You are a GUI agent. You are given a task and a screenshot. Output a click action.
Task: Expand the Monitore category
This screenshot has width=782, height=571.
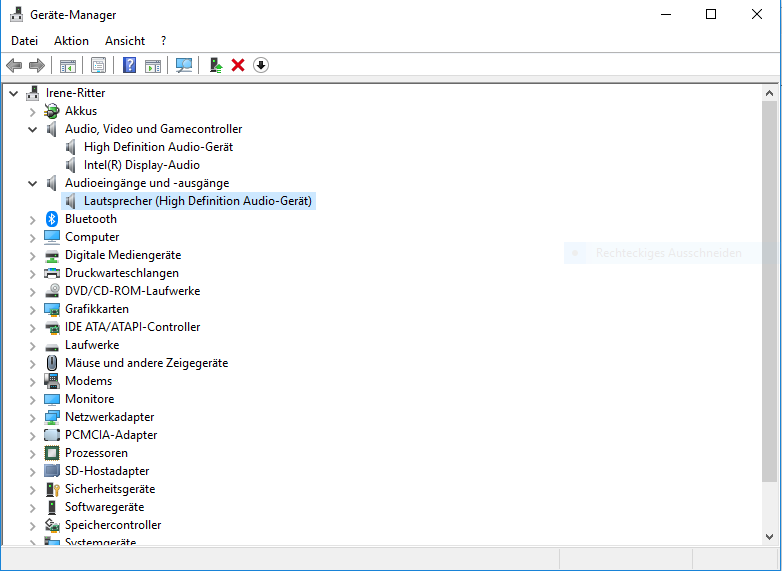click(x=32, y=399)
